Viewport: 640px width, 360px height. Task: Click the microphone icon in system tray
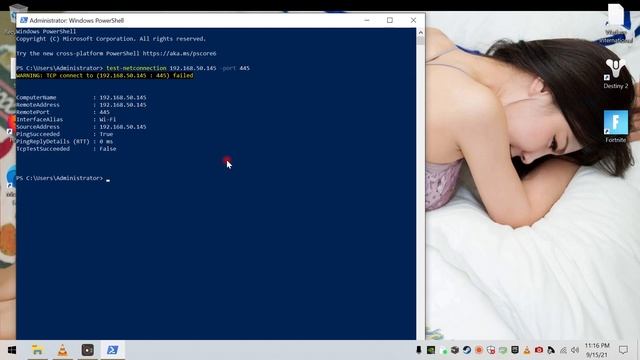(x=419, y=350)
